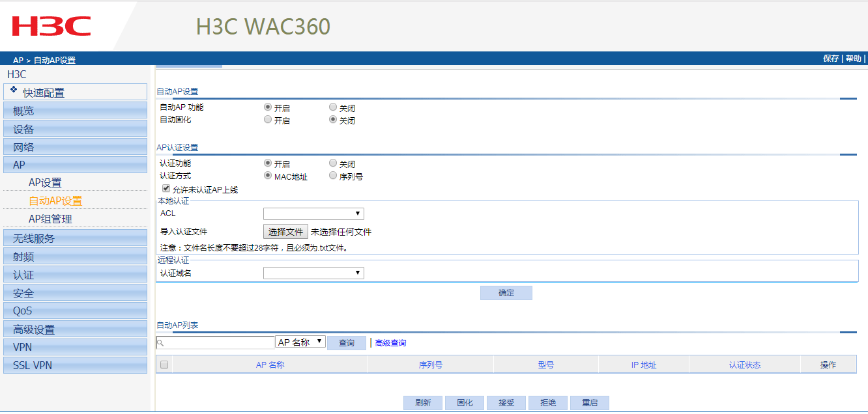Expand the VPN sidebar menu

click(76, 347)
